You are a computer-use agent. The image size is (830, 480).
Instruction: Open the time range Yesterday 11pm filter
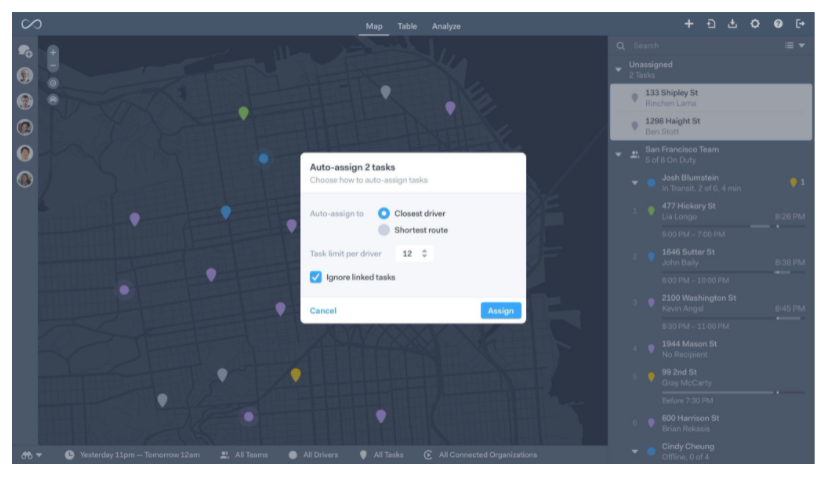(133, 455)
